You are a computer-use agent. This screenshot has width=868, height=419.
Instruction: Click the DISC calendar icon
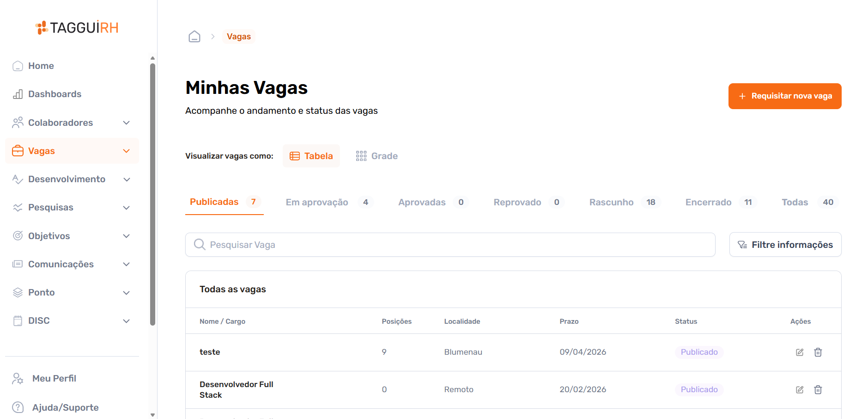coord(18,320)
